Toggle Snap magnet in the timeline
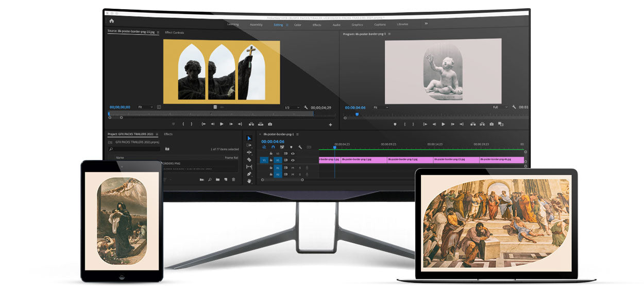This screenshot has height=286, width=644. 273,147
